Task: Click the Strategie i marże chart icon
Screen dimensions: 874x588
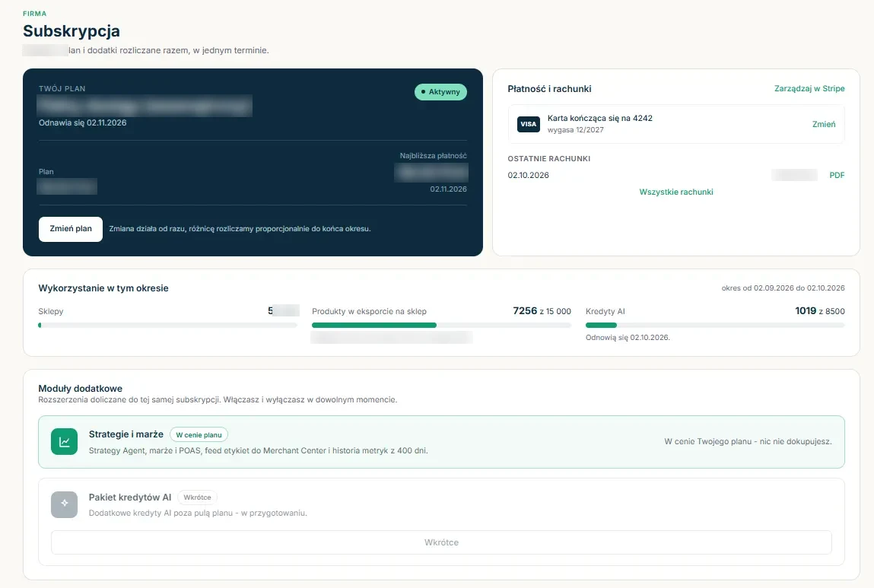Action: coord(64,441)
